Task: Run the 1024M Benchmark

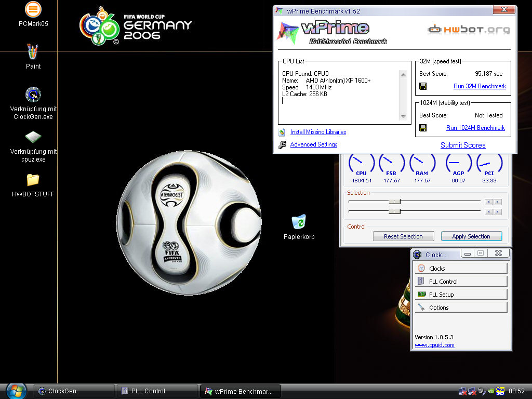Action: [475, 128]
